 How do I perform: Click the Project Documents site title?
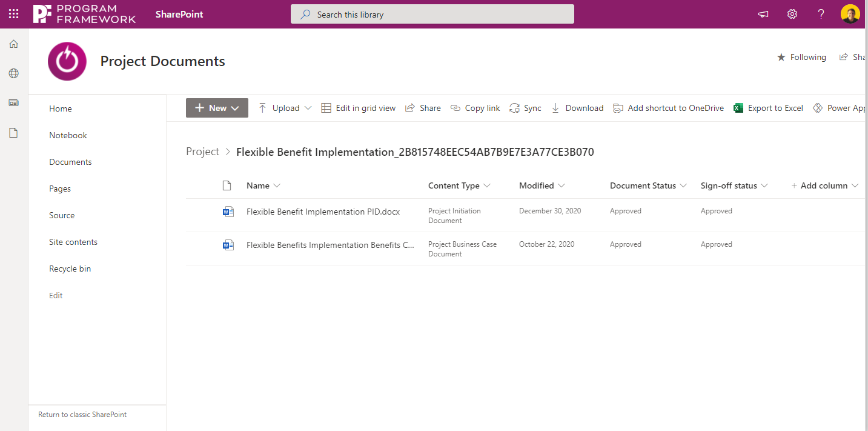162,61
